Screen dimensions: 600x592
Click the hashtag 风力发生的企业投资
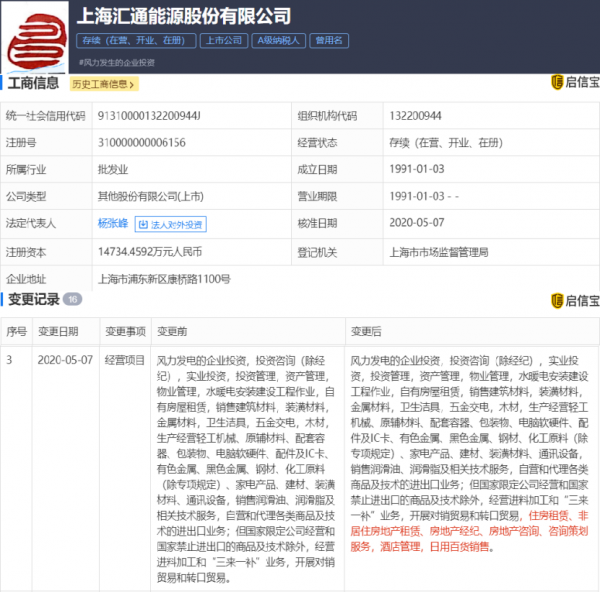pyautogui.click(x=117, y=63)
